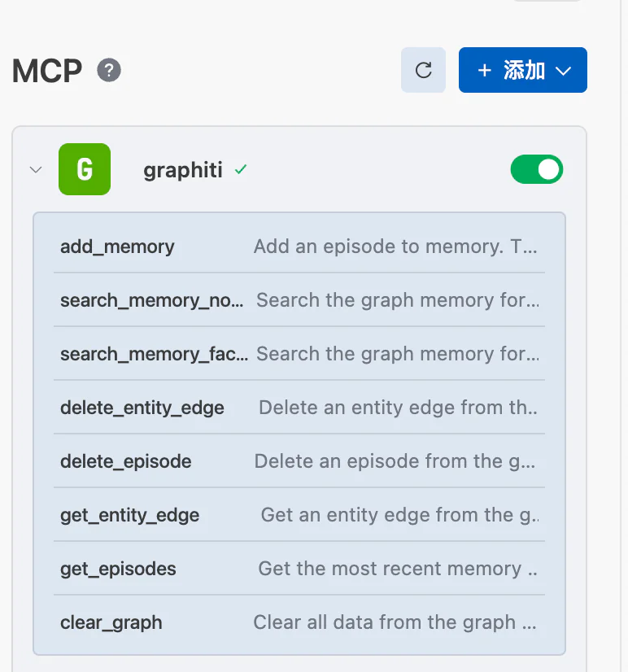Disable the graphiti server toggle
Screen dimensions: 628x672
tap(536, 169)
